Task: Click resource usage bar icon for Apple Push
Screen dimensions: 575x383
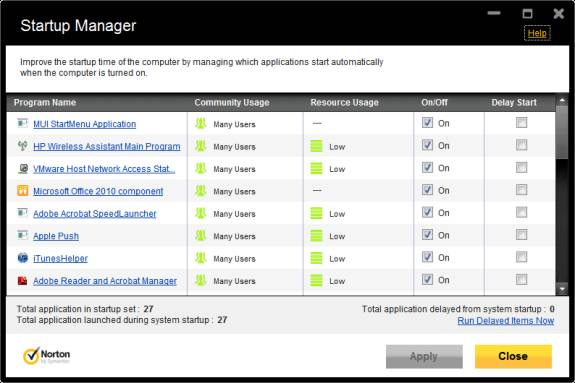Action: click(x=316, y=236)
